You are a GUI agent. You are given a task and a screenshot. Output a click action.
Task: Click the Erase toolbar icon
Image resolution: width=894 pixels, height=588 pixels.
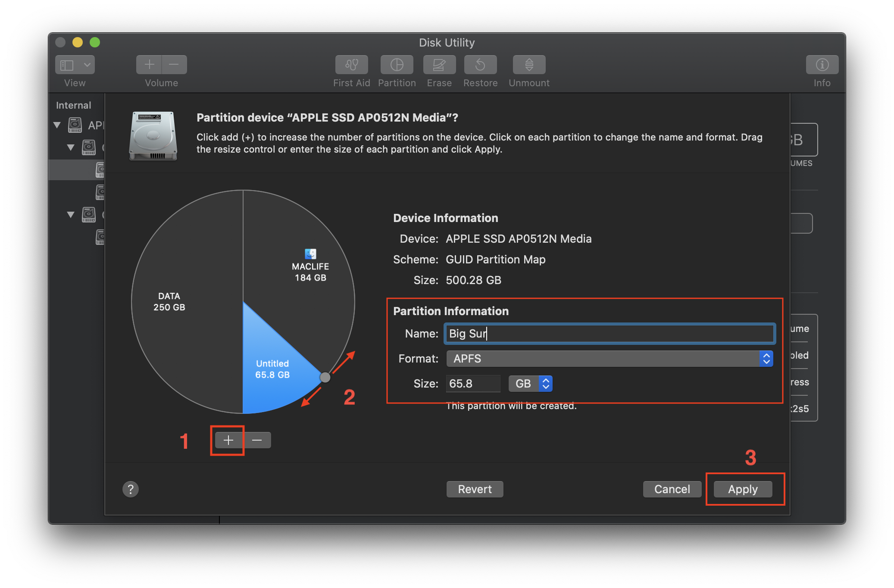pyautogui.click(x=439, y=65)
